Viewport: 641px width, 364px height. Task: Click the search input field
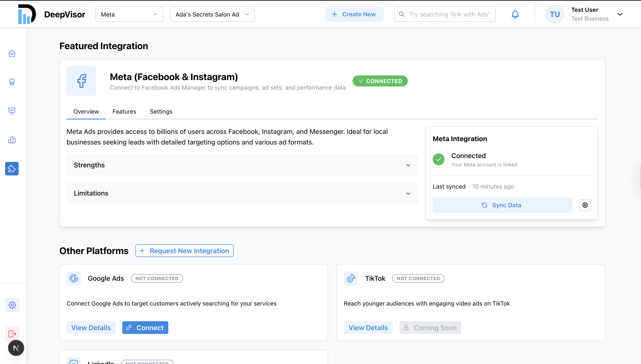click(x=449, y=14)
